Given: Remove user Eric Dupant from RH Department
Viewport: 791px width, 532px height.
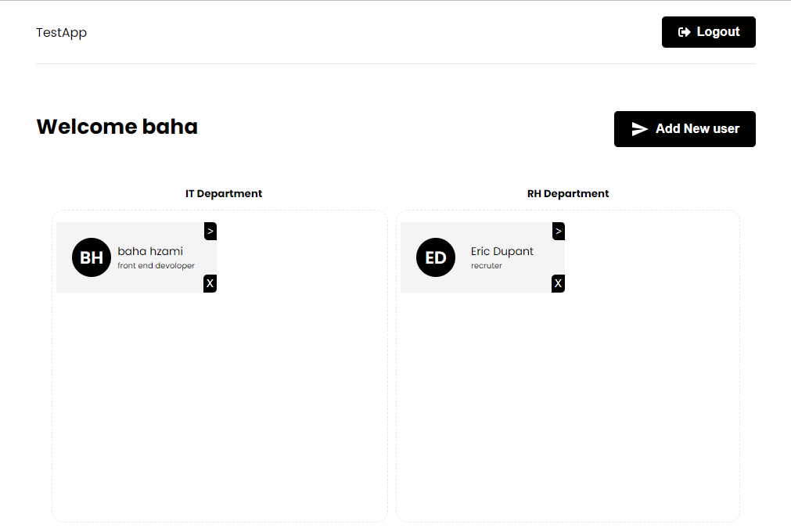Looking at the screenshot, I should coord(558,283).
